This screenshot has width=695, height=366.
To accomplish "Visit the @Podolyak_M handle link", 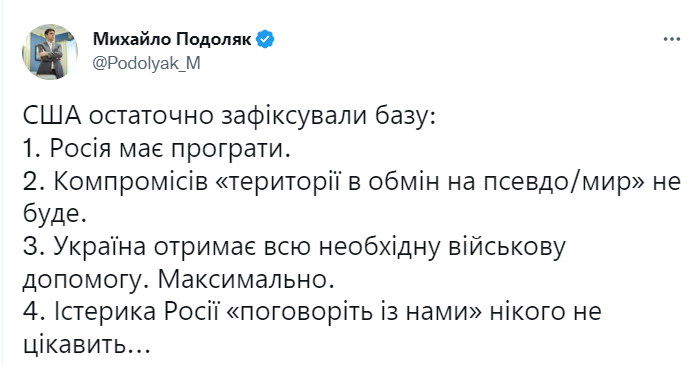I will [146, 63].
